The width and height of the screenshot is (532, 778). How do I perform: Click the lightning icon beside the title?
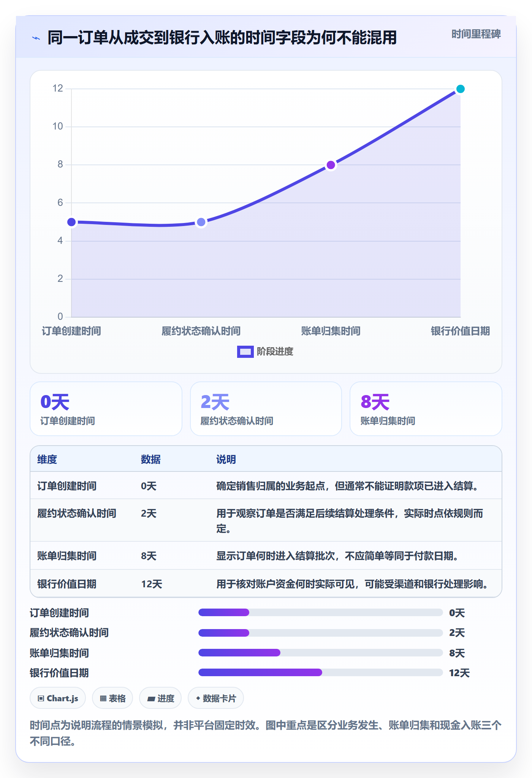(36, 38)
